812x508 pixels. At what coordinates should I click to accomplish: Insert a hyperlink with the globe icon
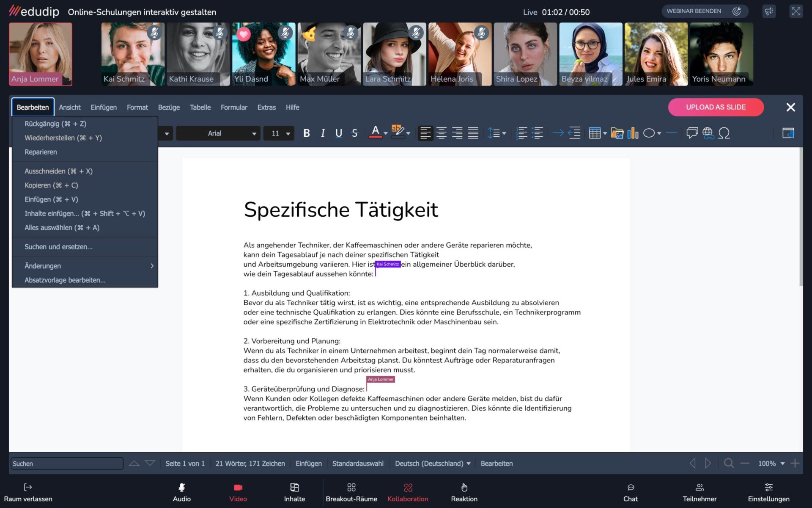[708, 133]
